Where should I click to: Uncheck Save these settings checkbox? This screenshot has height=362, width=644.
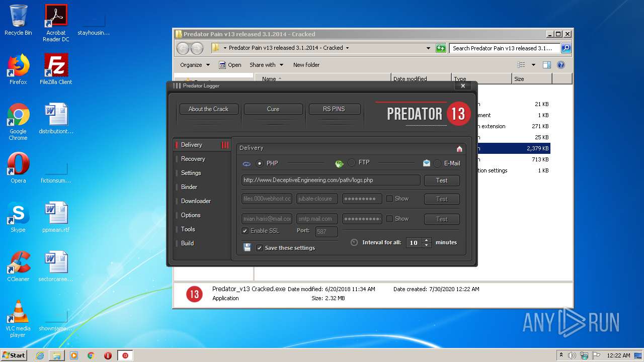click(259, 248)
